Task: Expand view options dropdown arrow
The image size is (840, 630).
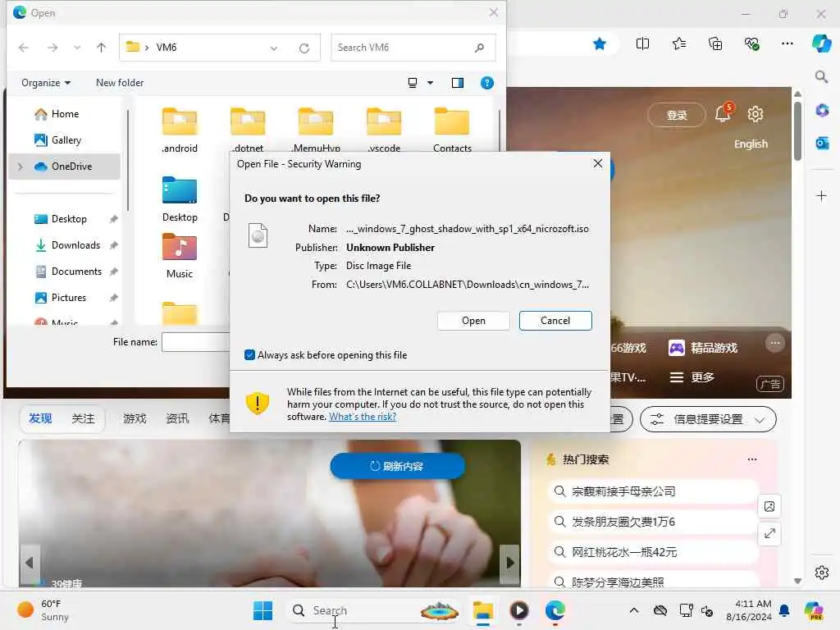Action: pos(430,83)
